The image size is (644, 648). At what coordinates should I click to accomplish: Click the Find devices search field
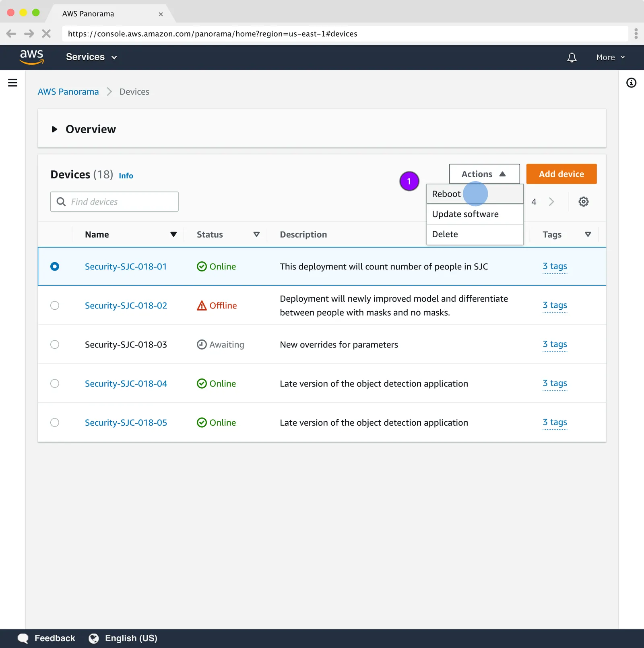(114, 201)
